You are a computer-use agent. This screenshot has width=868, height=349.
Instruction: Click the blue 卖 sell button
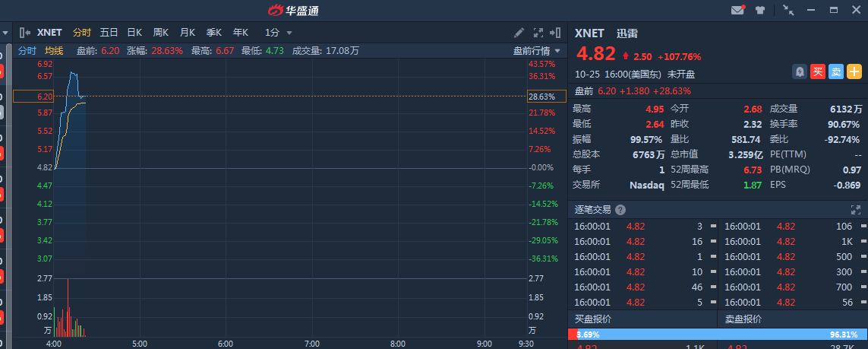[x=836, y=71]
